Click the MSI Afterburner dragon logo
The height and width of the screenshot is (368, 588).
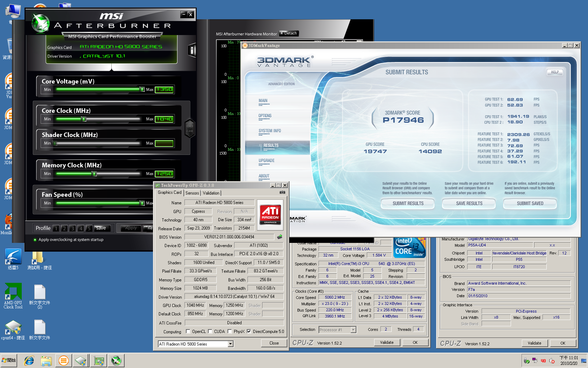pos(41,23)
